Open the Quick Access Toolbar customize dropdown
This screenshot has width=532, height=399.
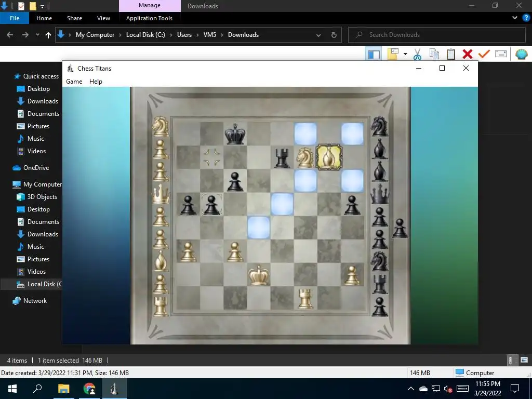43,6
